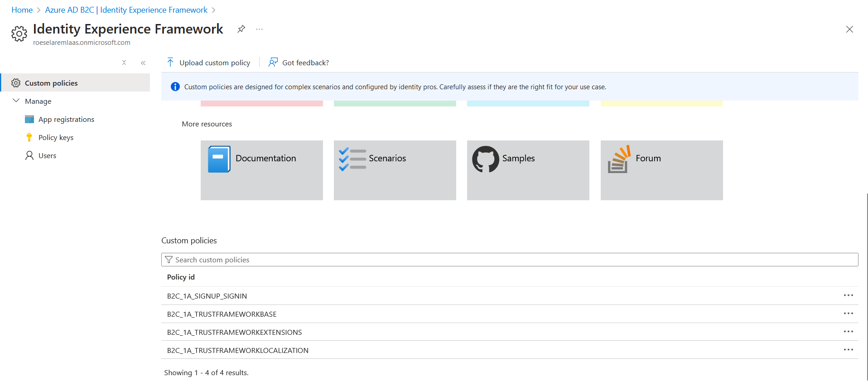Open the Documentation resource tile
Viewport: 868px width, 391px height.
coord(262,170)
